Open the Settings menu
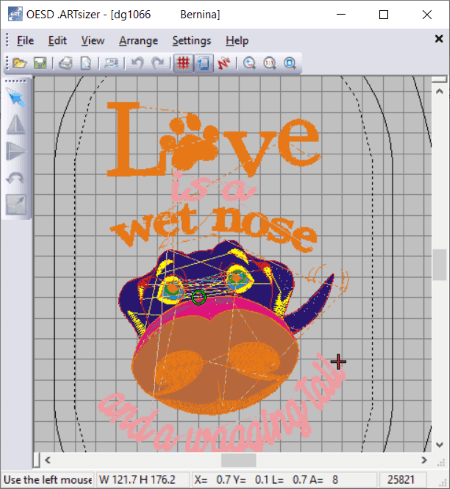The image size is (450, 489). point(192,41)
